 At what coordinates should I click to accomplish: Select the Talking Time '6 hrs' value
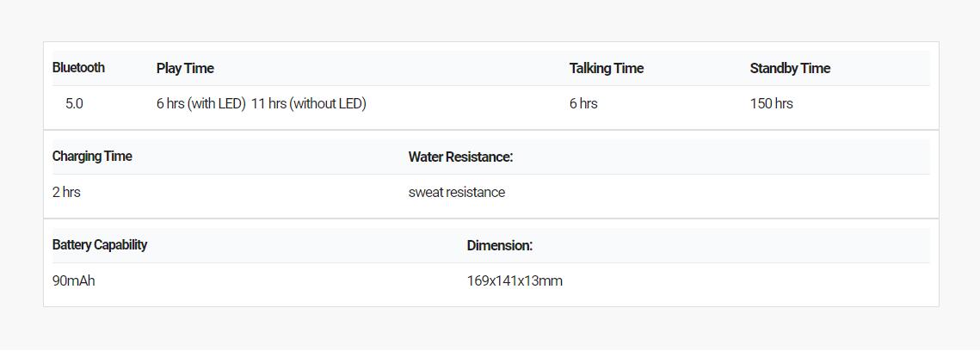pos(583,104)
